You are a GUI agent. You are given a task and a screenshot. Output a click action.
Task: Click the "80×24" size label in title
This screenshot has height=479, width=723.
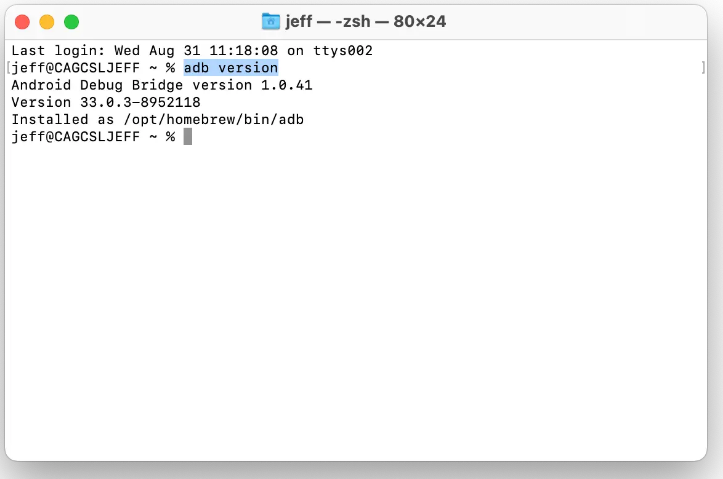click(x=420, y=21)
